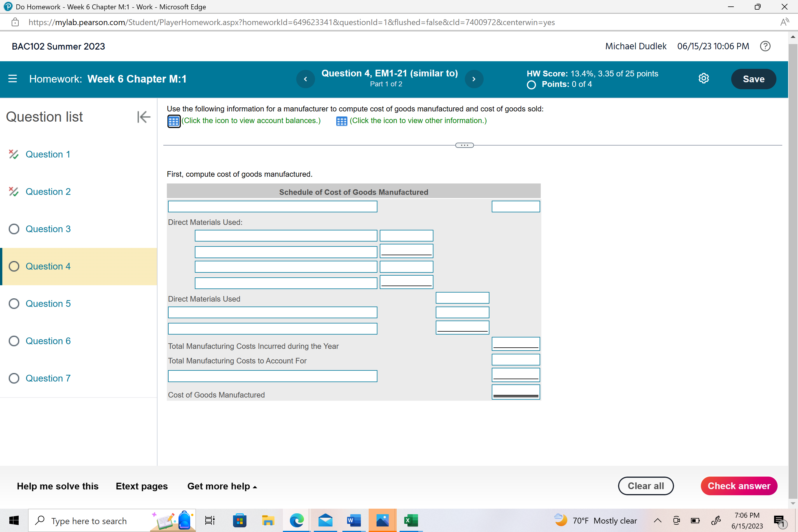Expand the Get more help menu
The height and width of the screenshot is (532, 798).
[222, 486]
